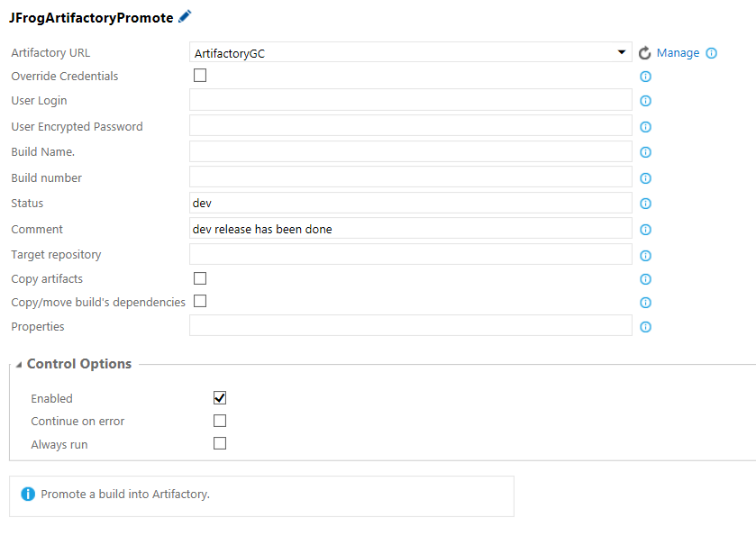756x545 pixels.
Task: Click 'Promote a build into Artifactory.' text
Action: (x=125, y=495)
